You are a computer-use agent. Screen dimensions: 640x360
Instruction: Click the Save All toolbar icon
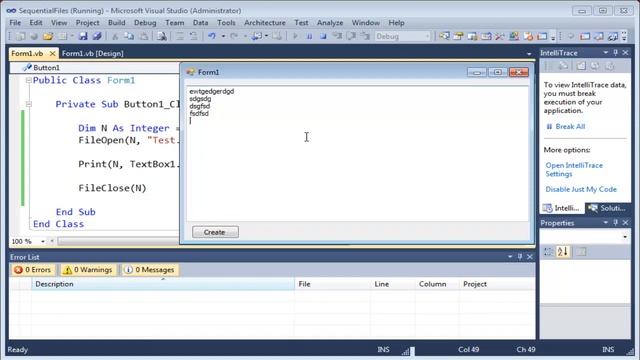point(97,36)
